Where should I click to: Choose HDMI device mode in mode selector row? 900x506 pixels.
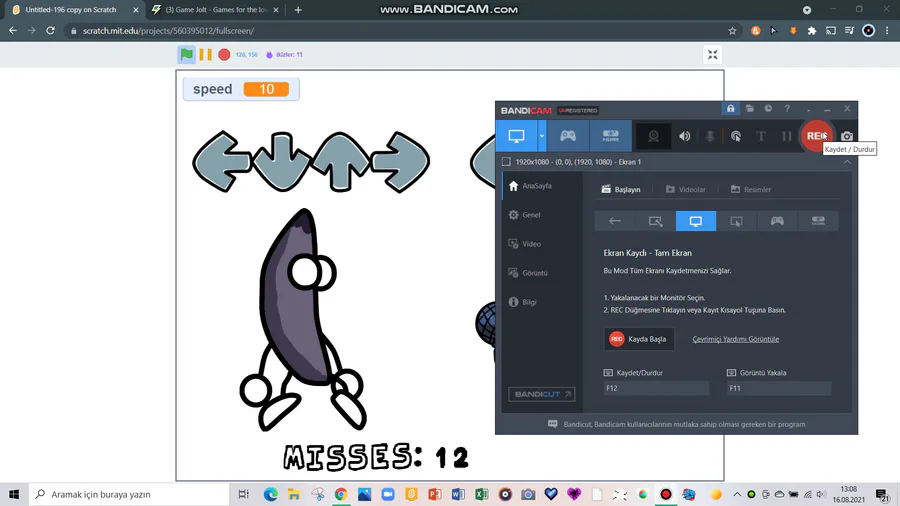click(x=818, y=221)
